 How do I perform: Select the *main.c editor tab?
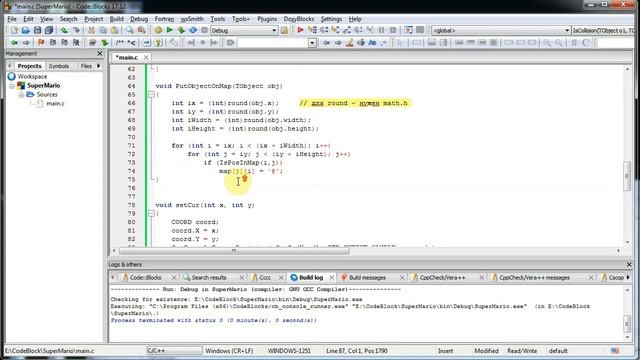tap(127, 58)
